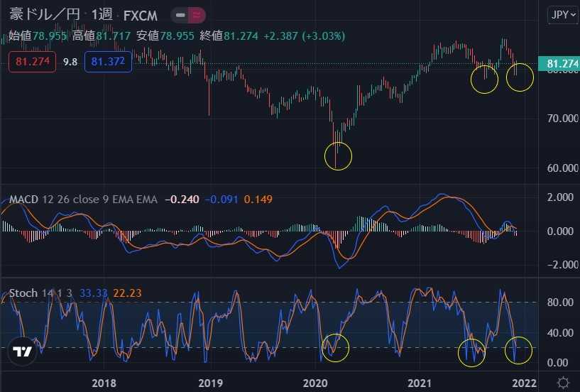Click the 1週 interval label
The width and height of the screenshot is (580, 392).
[102, 15]
